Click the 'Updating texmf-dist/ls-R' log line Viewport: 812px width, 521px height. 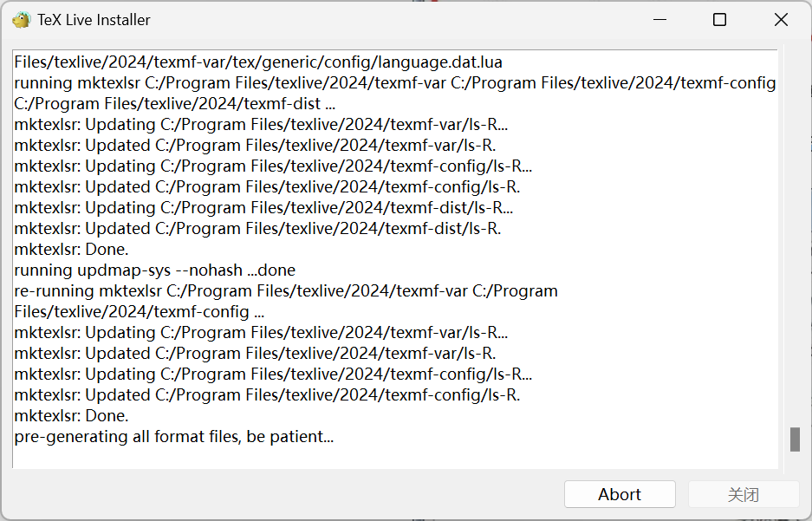click(x=263, y=208)
